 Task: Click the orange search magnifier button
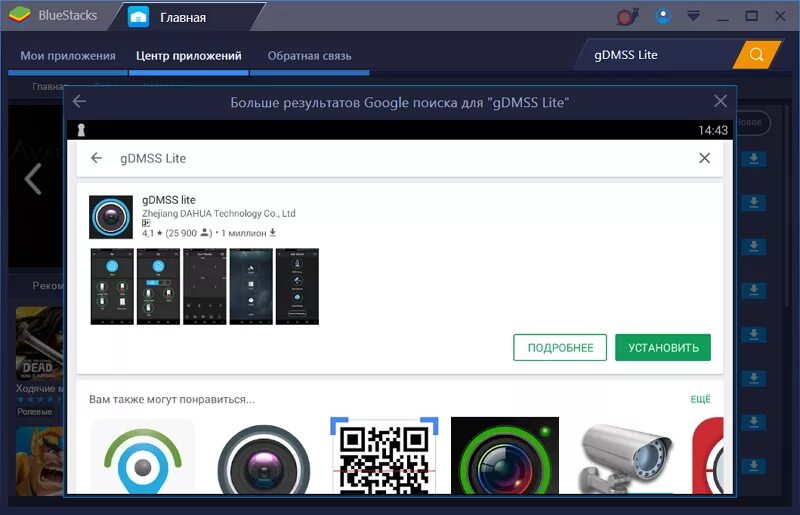click(x=756, y=55)
